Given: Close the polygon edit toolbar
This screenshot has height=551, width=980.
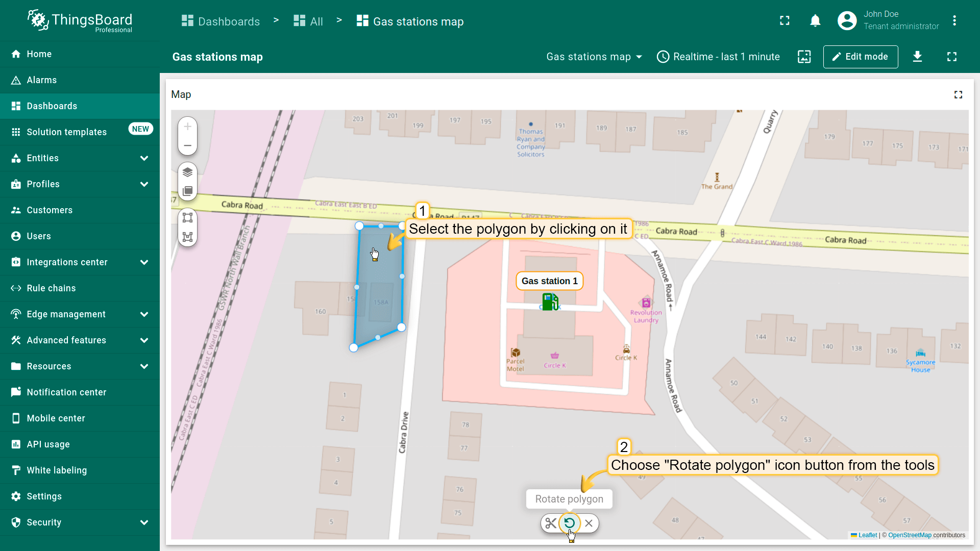Looking at the screenshot, I should 589,523.
